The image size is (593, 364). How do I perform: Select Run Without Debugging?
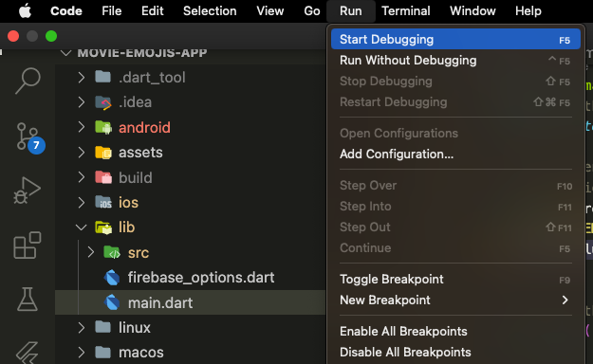pos(455,61)
